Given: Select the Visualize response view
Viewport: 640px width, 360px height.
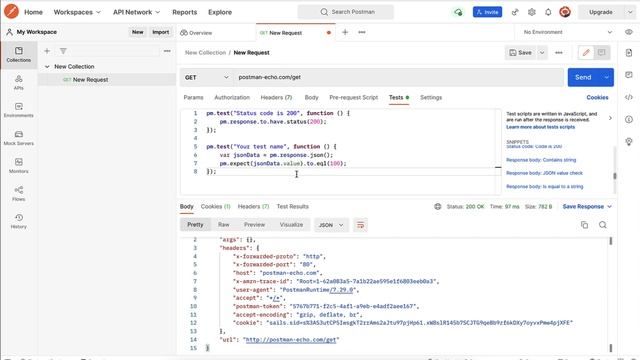Looking at the screenshot, I should pyautogui.click(x=291, y=225).
